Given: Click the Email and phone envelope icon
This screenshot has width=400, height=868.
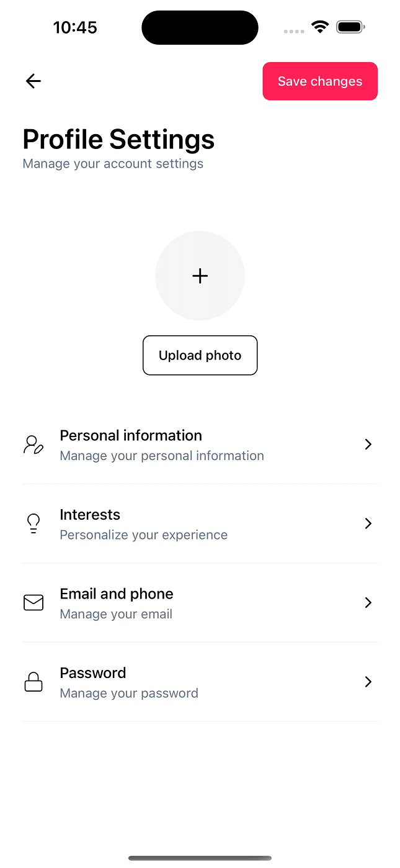Looking at the screenshot, I should (x=33, y=602).
